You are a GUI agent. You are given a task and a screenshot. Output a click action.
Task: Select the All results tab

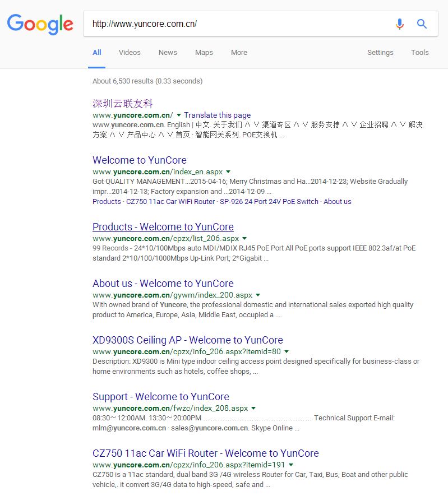click(97, 53)
